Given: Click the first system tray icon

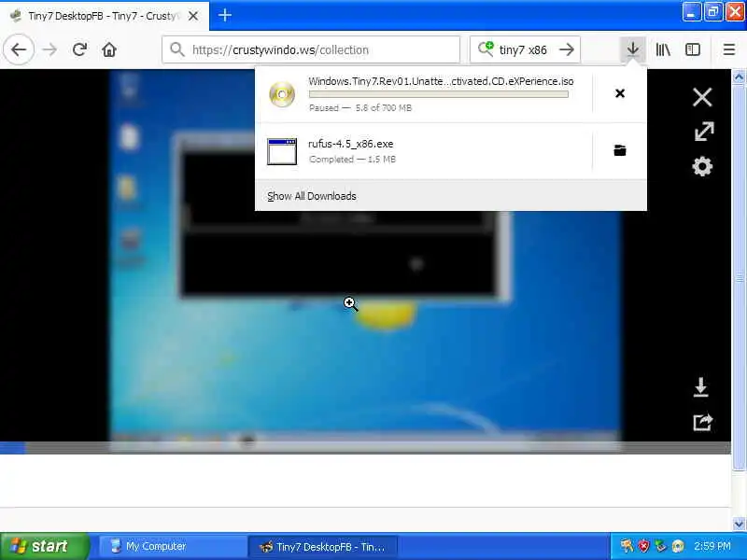Looking at the screenshot, I should coord(626,546).
